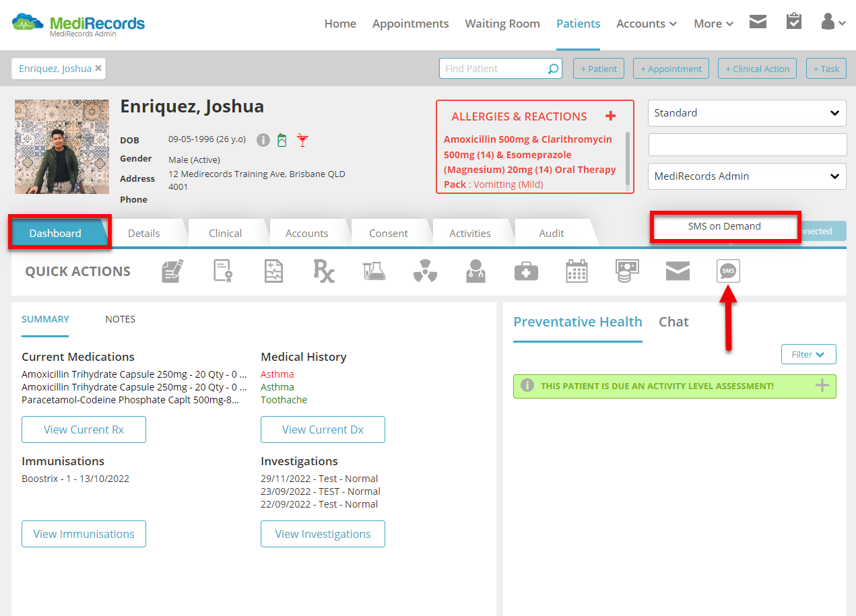Click the green smoking status icon
856x616 pixels.
(x=282, y=140)
